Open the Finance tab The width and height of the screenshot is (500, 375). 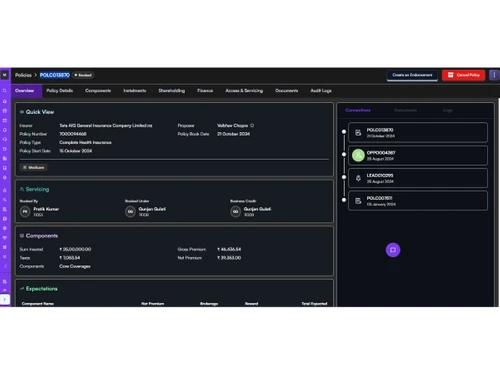205,91
